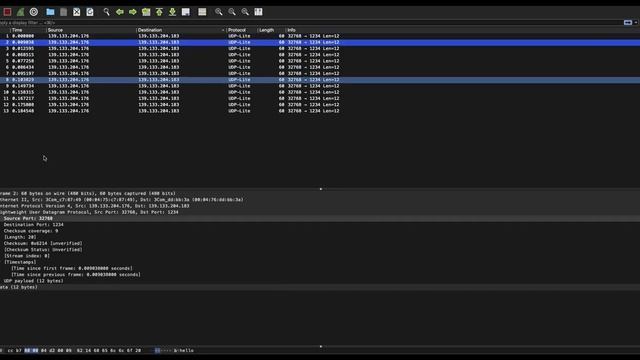The height and width of the screenshot is (360, 640).
Task: Select Lightweight User Datagram Protocol line
Action: point(320,212)
